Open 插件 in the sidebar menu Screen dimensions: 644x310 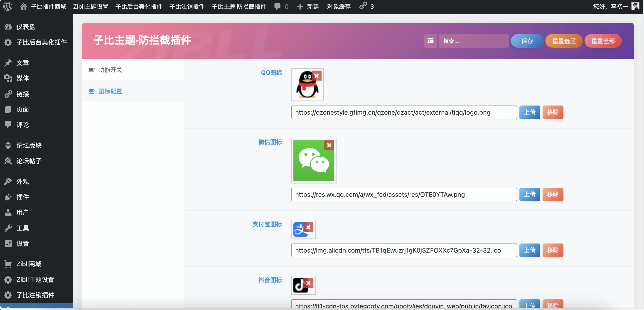(x=22, y=197)
